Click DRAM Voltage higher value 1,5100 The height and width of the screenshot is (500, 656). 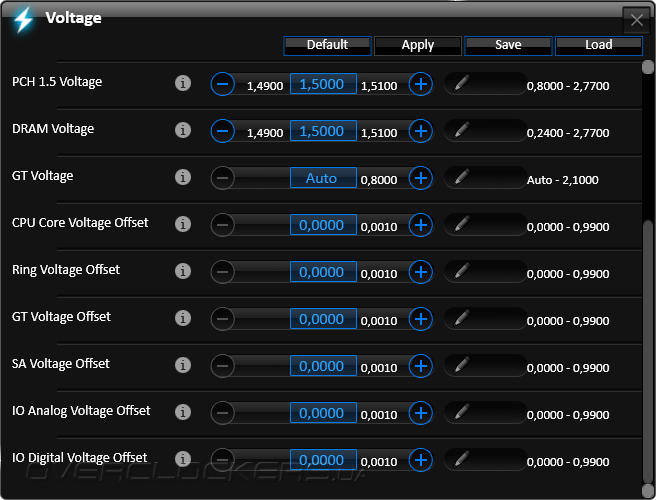[x=379, y=133]
